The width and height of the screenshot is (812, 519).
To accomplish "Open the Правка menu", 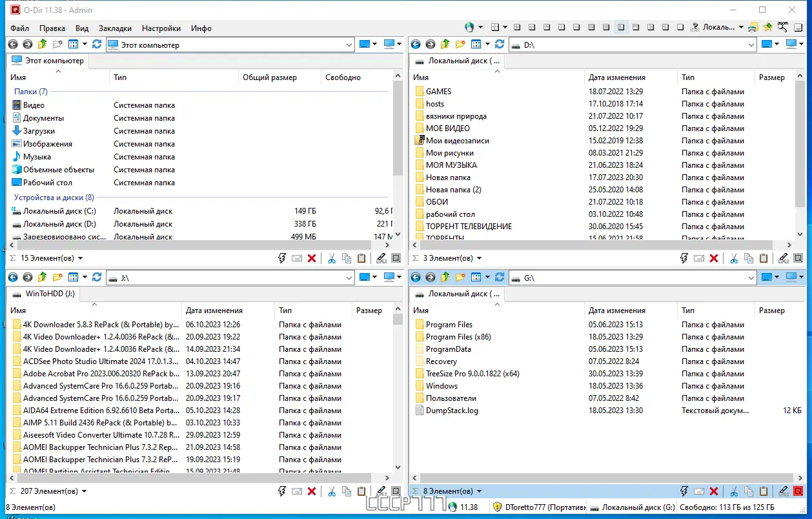I will (52, 28).
